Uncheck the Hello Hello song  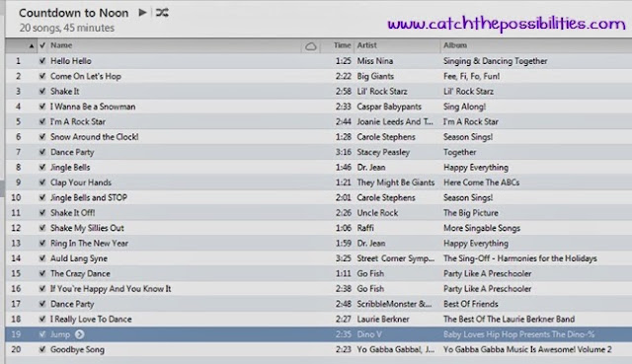click(x=42, y=61)
